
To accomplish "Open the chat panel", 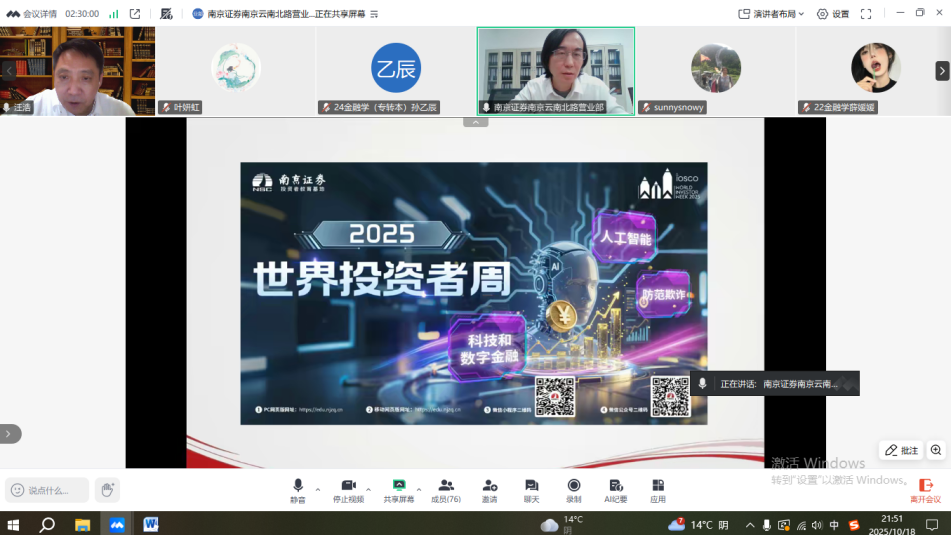I will (531, 490).
